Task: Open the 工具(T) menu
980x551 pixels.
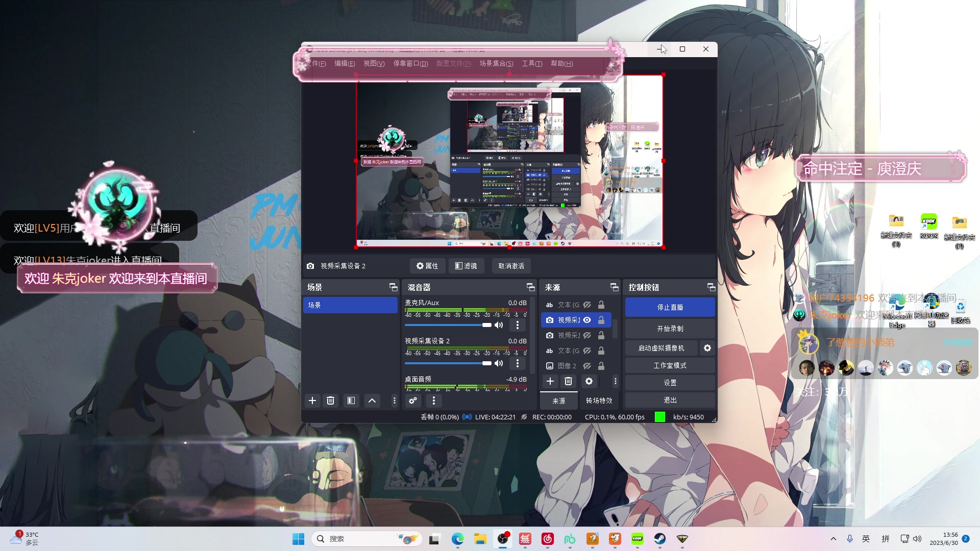Action: coord(532,63)
